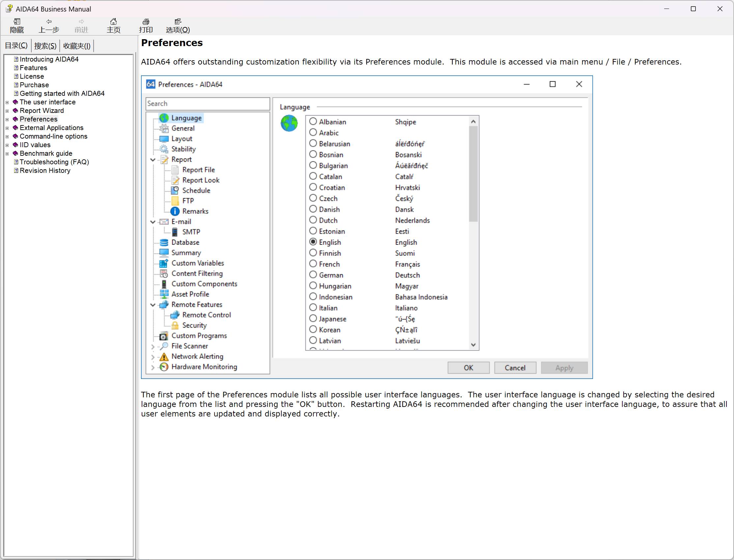
Task: Select the Arabic radio button
Action: (313, 132)
